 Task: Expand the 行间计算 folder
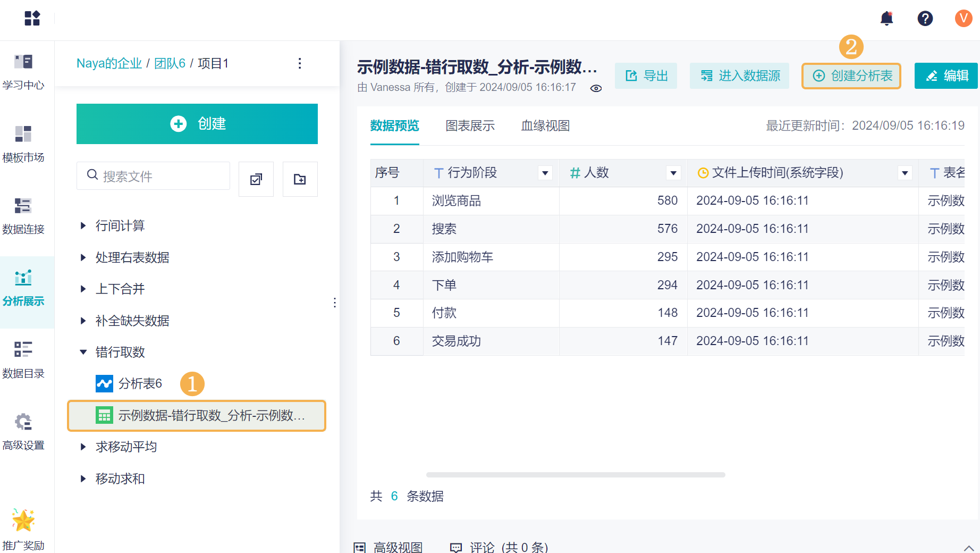(83, 225)
